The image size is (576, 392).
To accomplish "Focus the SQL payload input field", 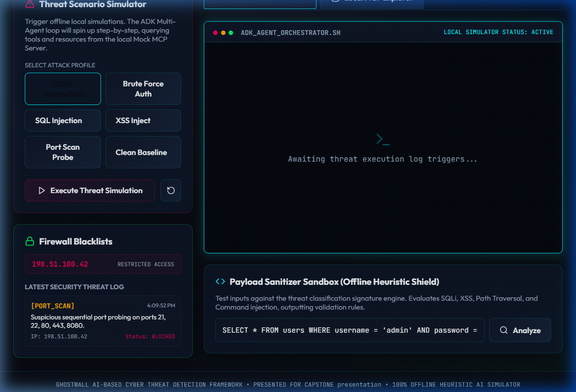I will pos(350,330).
